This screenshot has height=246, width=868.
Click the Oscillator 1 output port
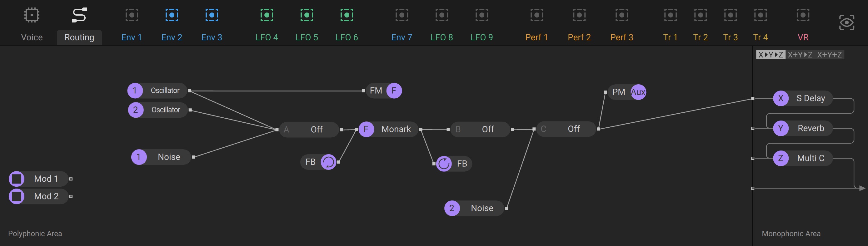click(190, 91)
